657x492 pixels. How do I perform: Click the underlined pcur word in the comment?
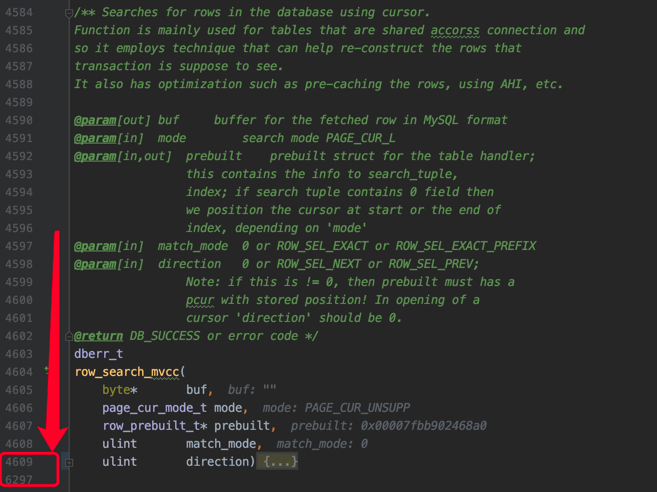[x=200, y=300]
